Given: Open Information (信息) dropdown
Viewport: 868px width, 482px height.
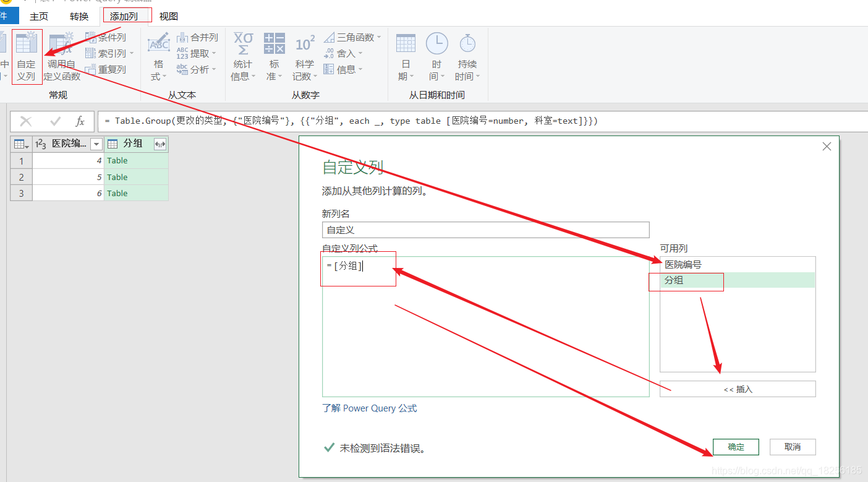Looking at the screenshot, I should (x=343, y=70).
